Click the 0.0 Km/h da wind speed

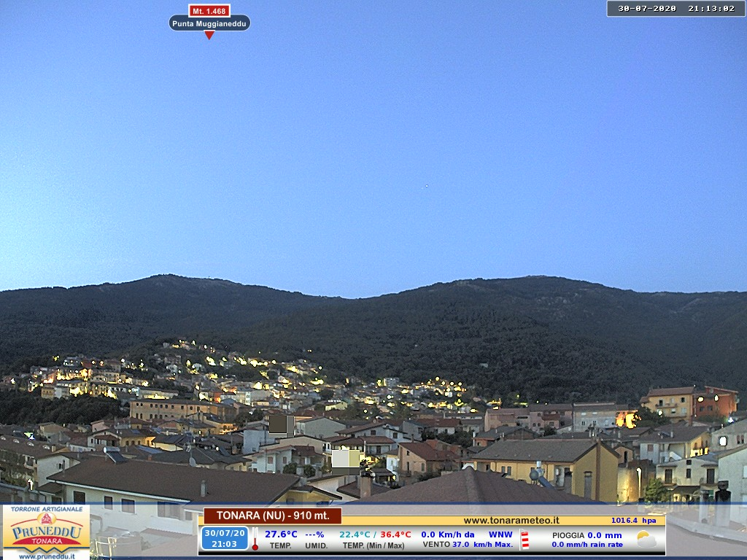pos(448,534)
